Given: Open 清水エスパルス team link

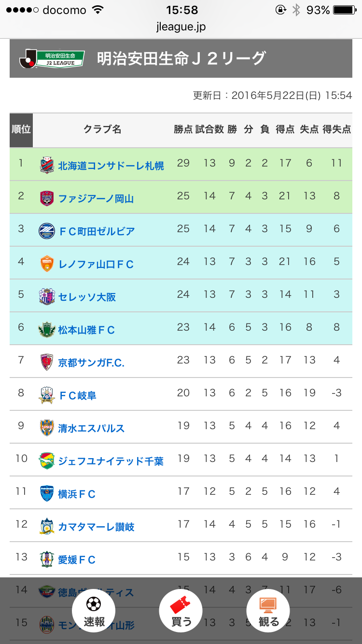Looking at the screenshot, I should 91,428.
